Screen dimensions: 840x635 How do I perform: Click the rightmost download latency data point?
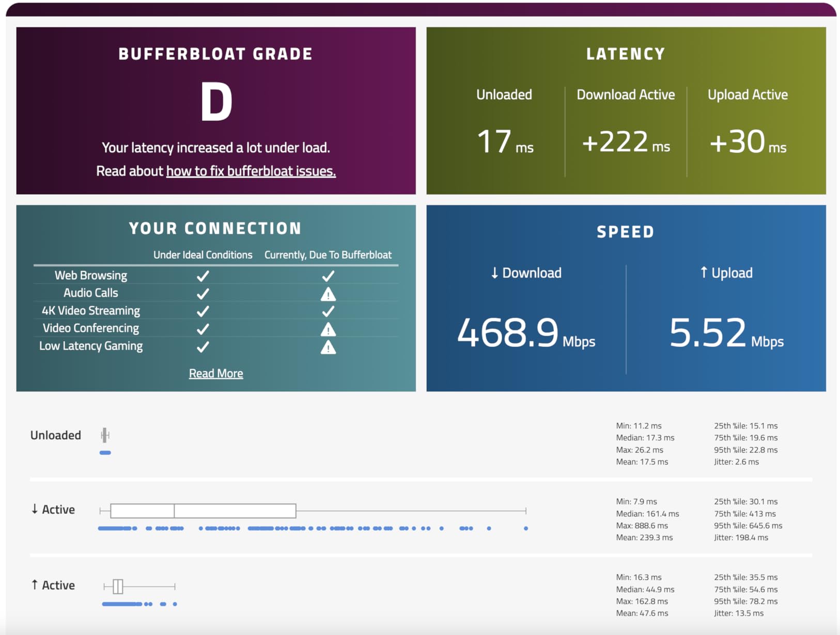point(526,528)
